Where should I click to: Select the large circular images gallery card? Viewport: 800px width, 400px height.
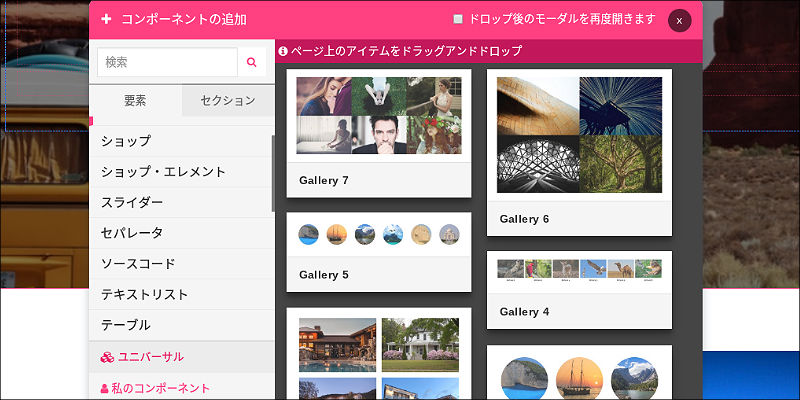(x=580, y=373)
